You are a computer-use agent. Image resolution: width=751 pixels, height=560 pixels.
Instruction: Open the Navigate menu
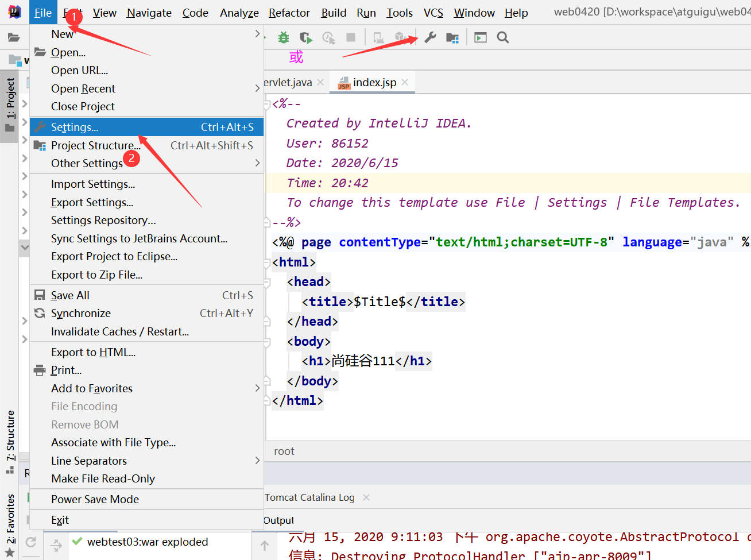[149, 13]
